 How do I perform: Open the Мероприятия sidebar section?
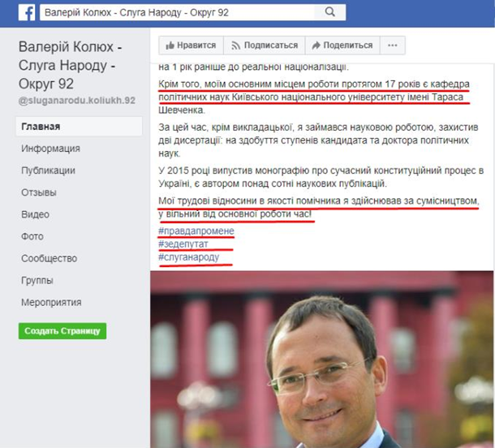tap(51, 303)
